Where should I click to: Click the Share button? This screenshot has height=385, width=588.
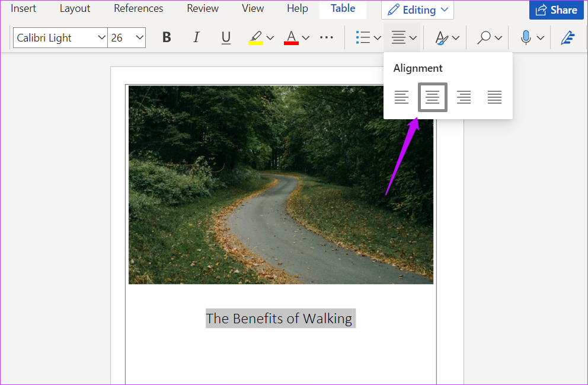[556, 10]
